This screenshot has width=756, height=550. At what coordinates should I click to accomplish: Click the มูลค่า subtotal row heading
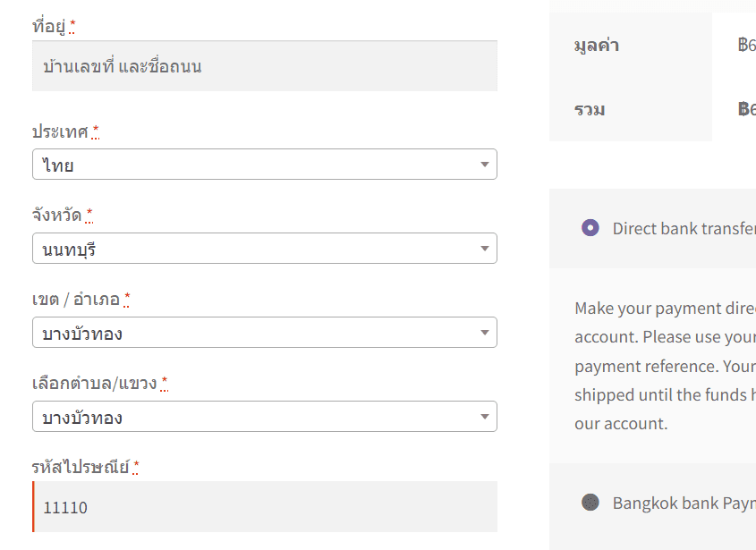click(597, 45)
